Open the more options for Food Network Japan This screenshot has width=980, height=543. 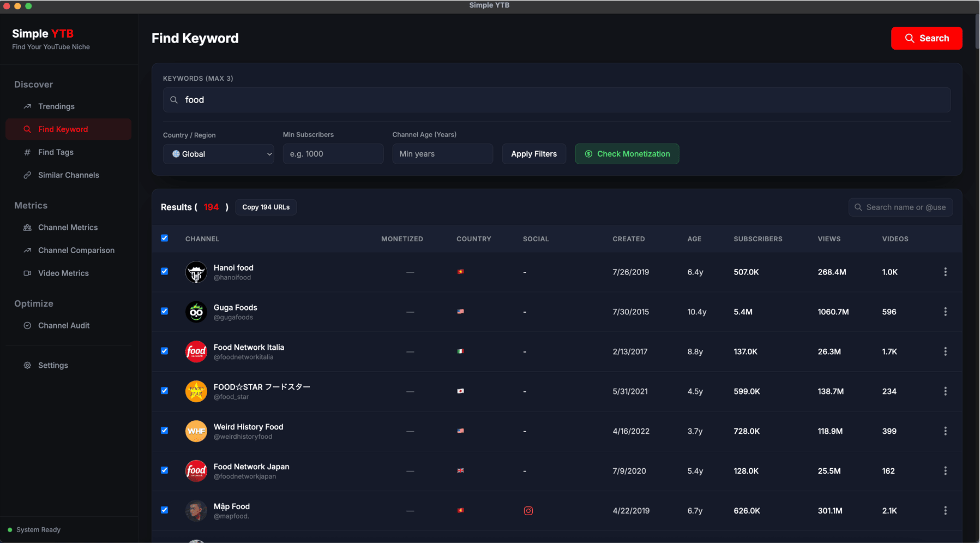tap(945, 471)
